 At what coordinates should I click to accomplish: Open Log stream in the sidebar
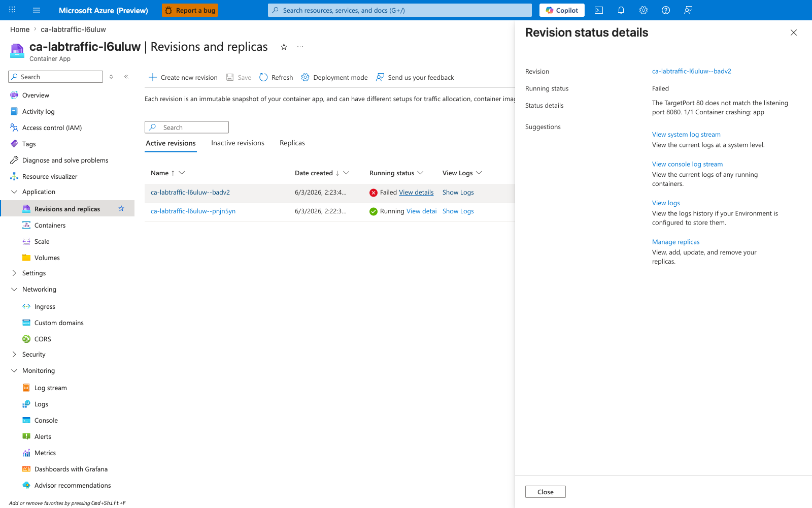pyautogui.click(x=51, y=388)
